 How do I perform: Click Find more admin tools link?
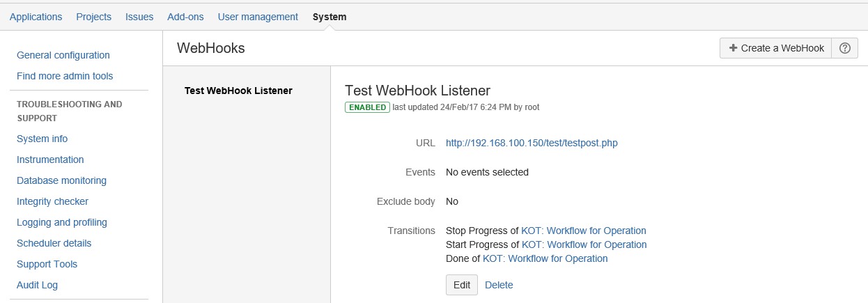coord(65,76)
